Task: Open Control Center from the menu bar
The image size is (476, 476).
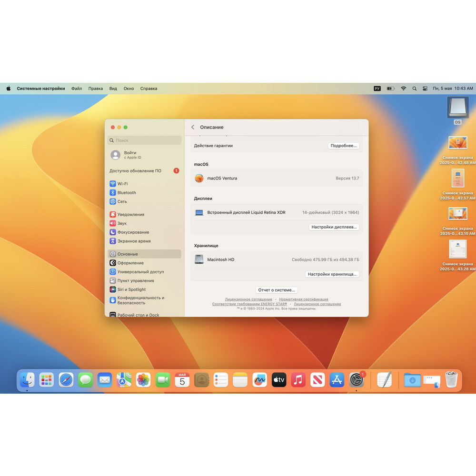Action: [425, 89]
